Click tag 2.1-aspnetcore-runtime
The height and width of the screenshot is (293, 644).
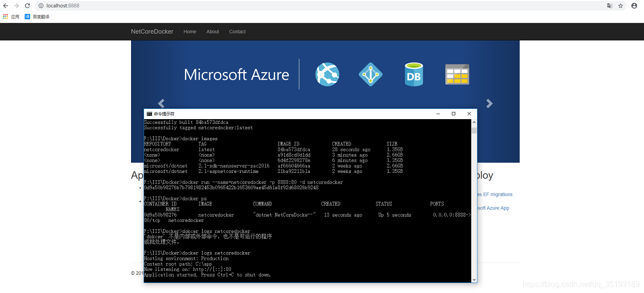228,171
